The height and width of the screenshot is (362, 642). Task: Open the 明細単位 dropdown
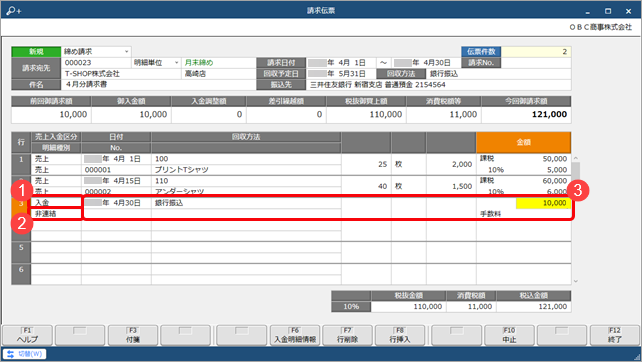click(176, 63)
